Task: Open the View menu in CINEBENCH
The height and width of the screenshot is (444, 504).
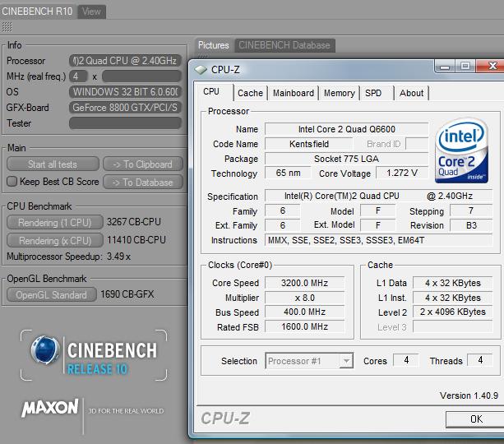Action: (91, 12)
